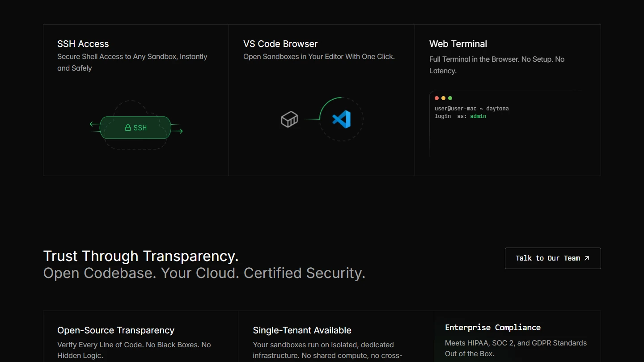Click the yellow dot in terminal window
644x362 pixels.
coord(444,98)
